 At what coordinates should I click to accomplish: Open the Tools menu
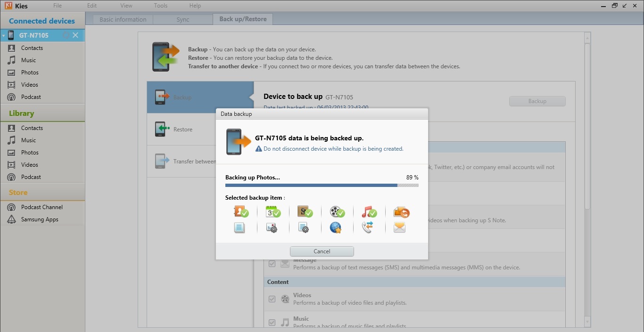coord(161,6)
